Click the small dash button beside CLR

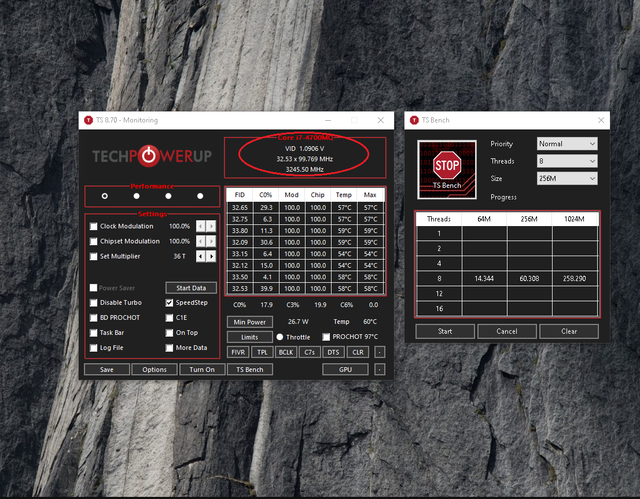click(380, 352)
